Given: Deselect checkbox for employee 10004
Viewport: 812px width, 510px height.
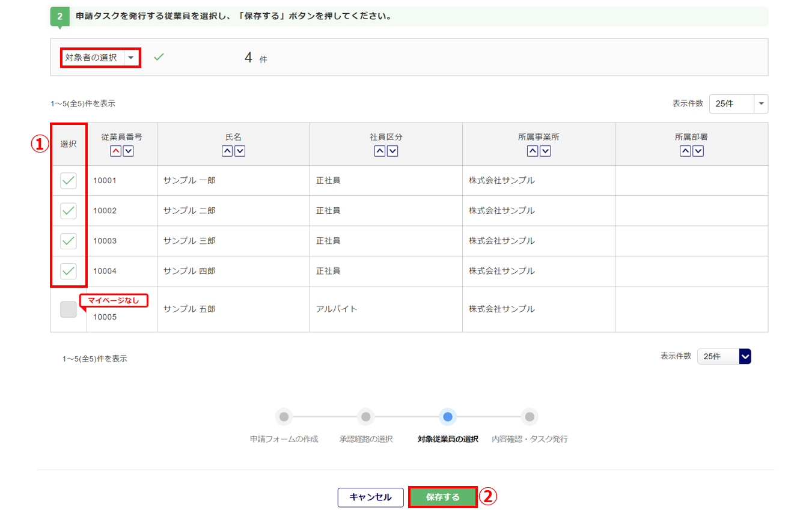Looking at the screenshot, I should (x=69, y=271).
